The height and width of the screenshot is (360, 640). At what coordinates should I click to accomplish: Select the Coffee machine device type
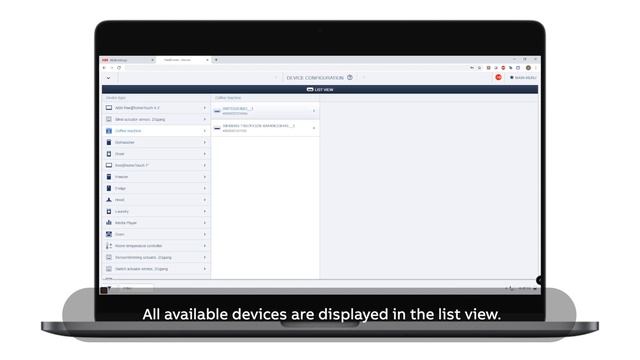pos(156,131)
